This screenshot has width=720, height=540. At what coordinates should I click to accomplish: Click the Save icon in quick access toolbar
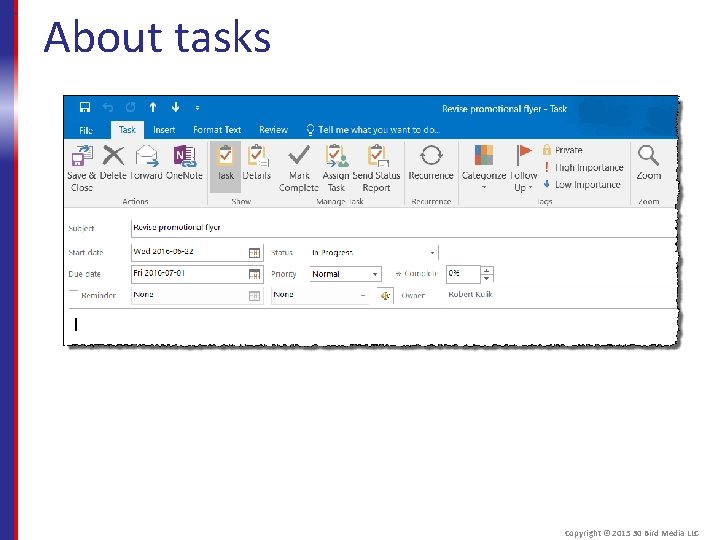(x=85, y=107)
